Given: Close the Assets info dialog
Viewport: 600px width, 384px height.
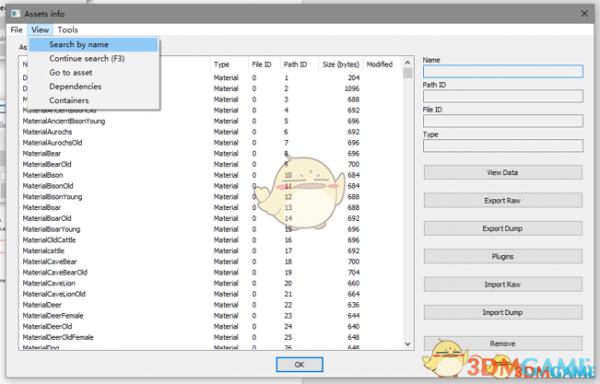Looking at the screenshot, I should 584,14.
